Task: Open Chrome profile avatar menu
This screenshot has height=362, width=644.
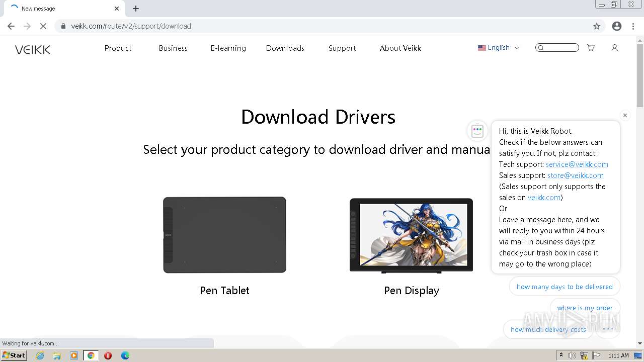Action: coord(617,26)
